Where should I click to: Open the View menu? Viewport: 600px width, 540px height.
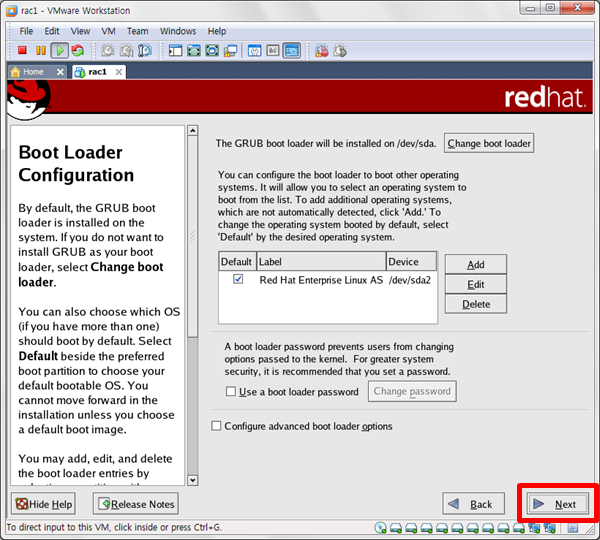80,31
